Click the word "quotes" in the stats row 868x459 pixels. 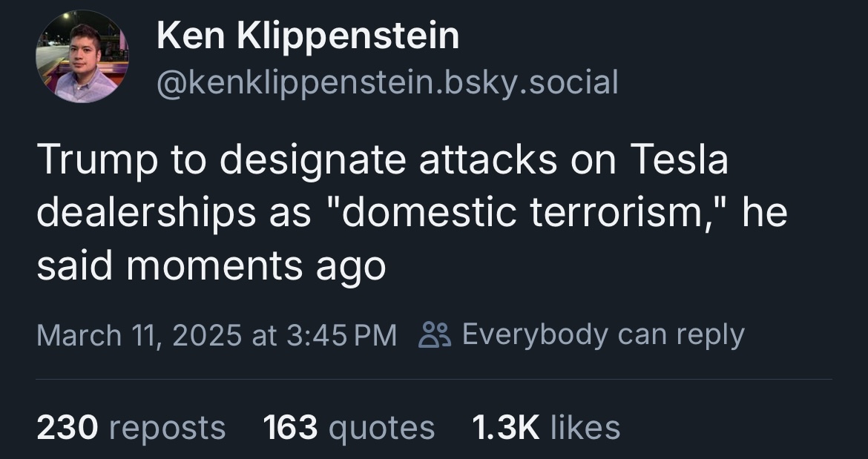(x=381, y=427)
